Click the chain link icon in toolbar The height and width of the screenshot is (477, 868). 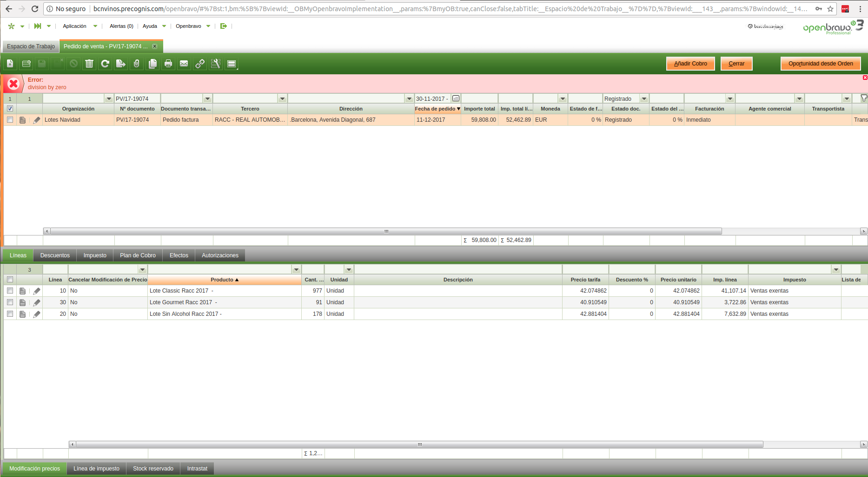[x=200, y=64]
